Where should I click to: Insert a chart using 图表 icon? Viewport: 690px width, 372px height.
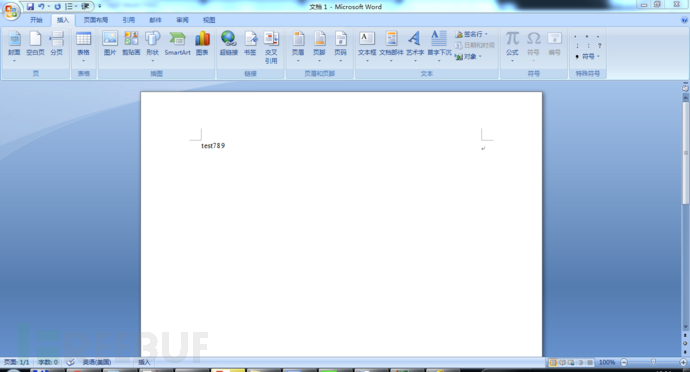202,44
